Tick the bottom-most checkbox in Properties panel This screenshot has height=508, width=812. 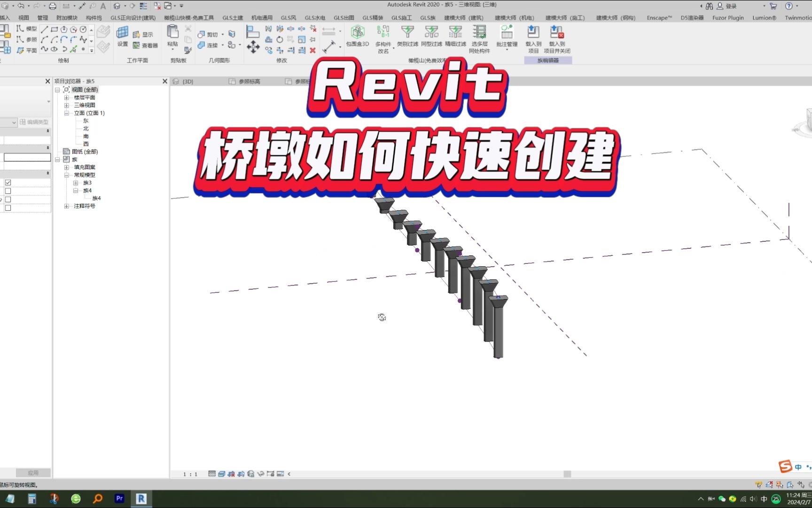8,208
